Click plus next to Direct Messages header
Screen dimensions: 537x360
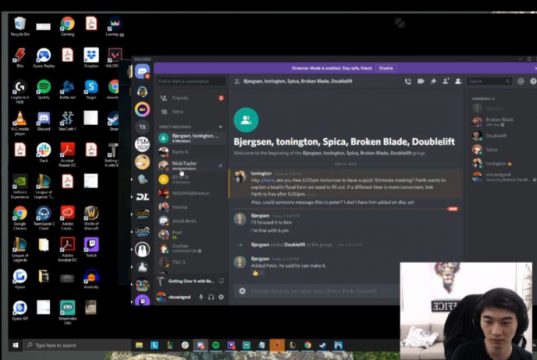click(x=220, y=127)
